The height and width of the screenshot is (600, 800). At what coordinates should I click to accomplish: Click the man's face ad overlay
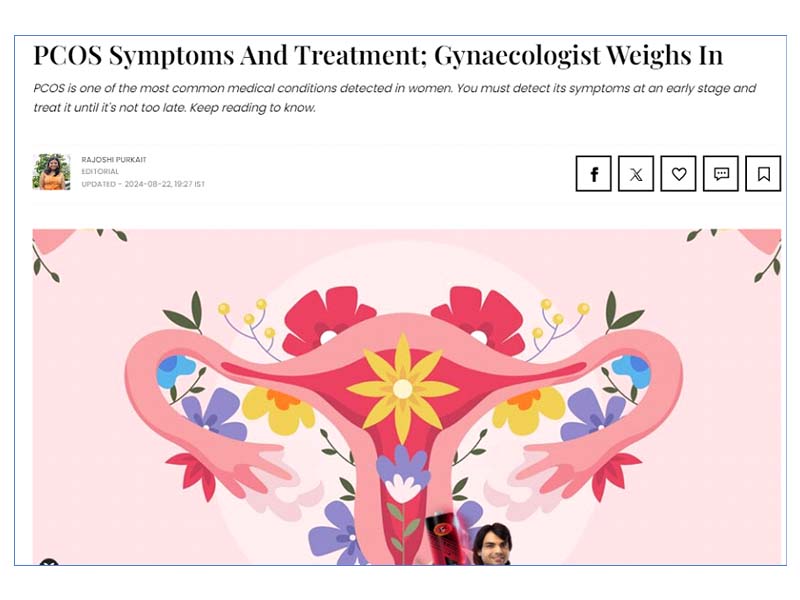pos(491,544)
